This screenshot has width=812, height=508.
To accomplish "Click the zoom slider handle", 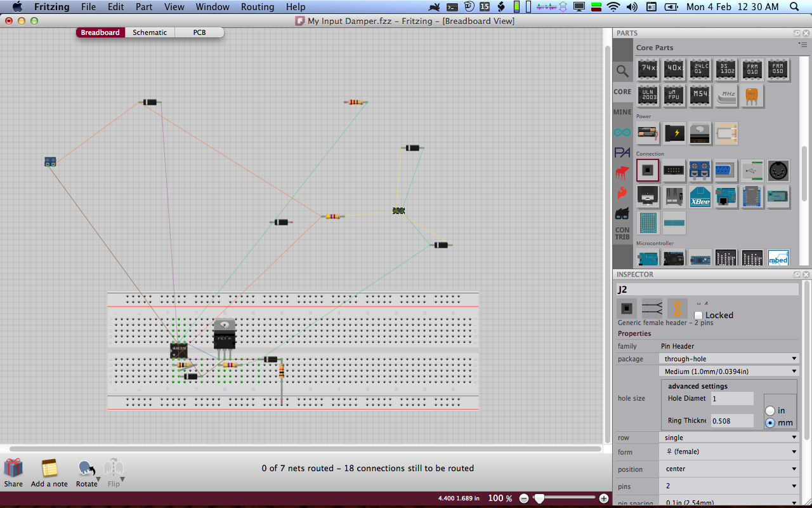I will pyautogui.click(x=539, y=498).
